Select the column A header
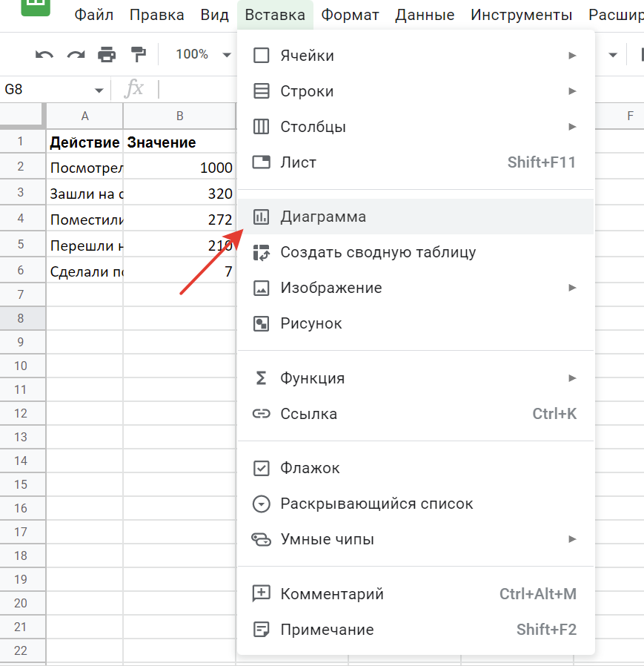 click(x=84, y=116)
